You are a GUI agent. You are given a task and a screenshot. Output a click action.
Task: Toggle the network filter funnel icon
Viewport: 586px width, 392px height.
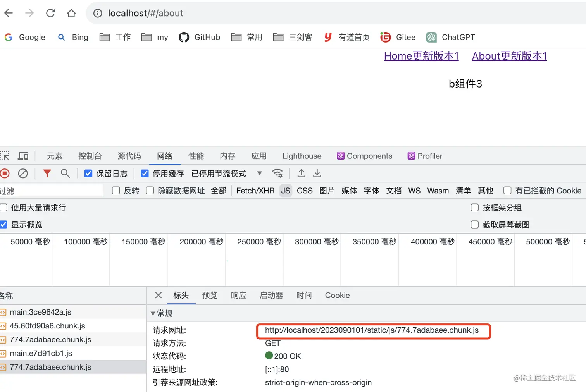[47, 174]
